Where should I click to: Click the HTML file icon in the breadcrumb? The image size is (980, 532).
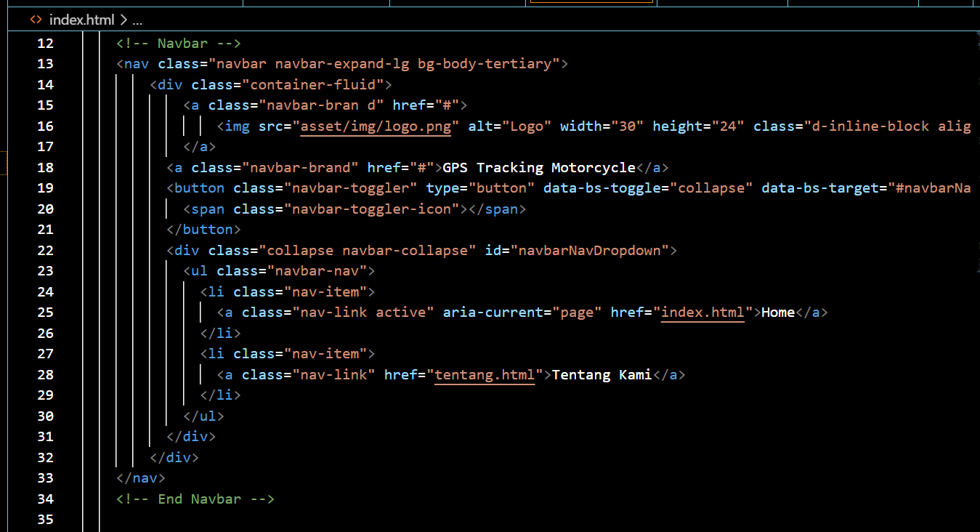point(35,20)
